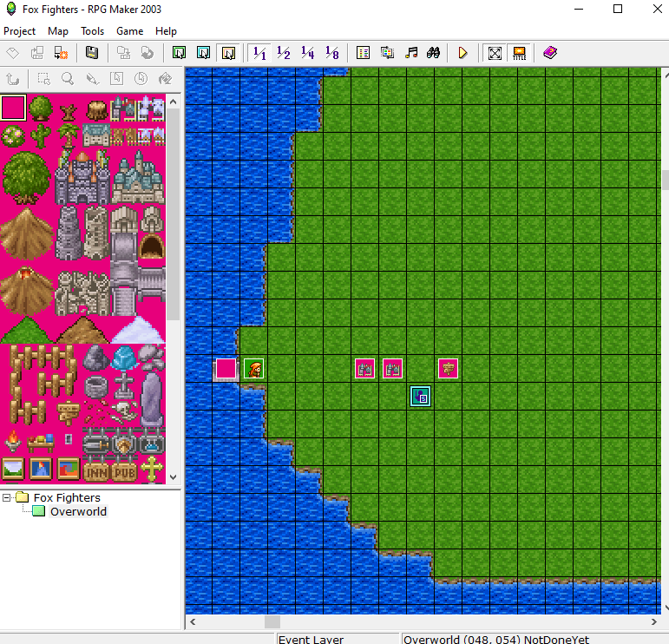Toggle Show Title screen icon
This screenshot has height=644, width=669.
519,53
